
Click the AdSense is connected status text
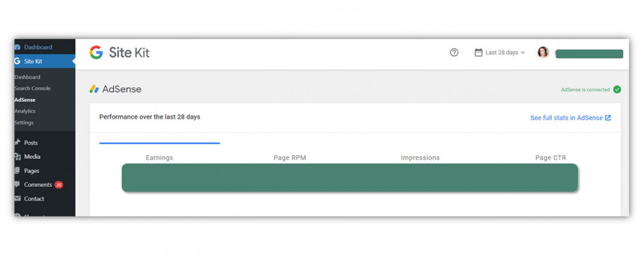pyautogui.click(x=585, y=90)
